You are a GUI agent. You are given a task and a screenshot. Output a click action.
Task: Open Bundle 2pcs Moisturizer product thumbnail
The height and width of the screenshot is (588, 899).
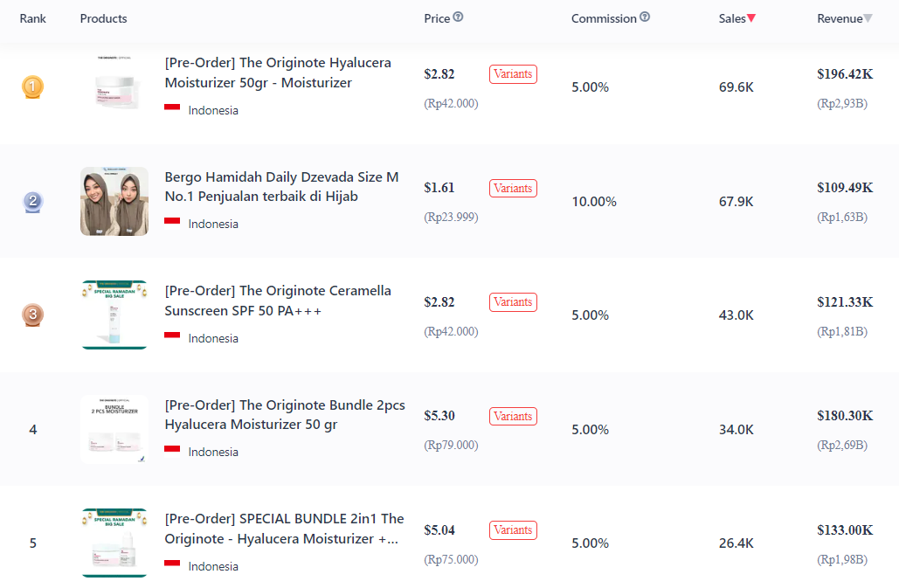[x=114, y=429]
